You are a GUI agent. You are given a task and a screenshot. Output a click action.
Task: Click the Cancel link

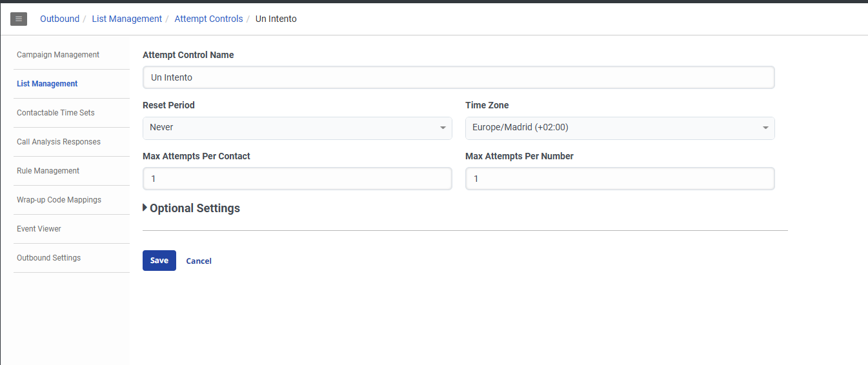199,261
